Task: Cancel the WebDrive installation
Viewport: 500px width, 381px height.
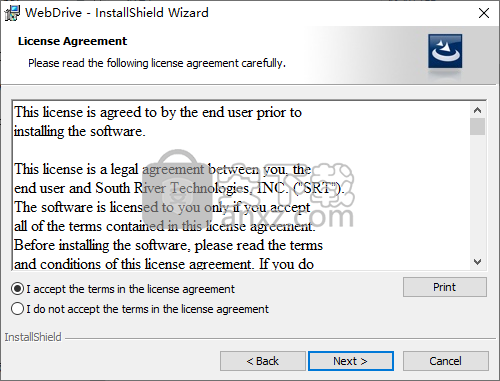Action: [446, 361]
